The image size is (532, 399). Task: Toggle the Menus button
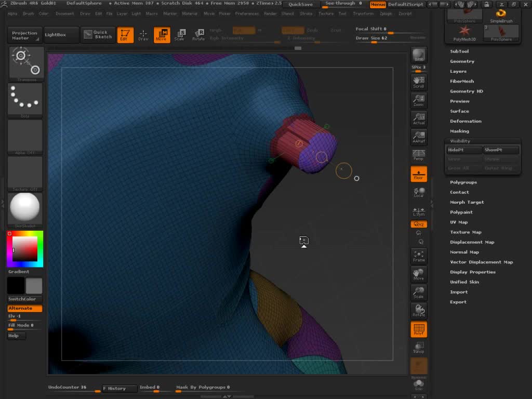point(378,4)
